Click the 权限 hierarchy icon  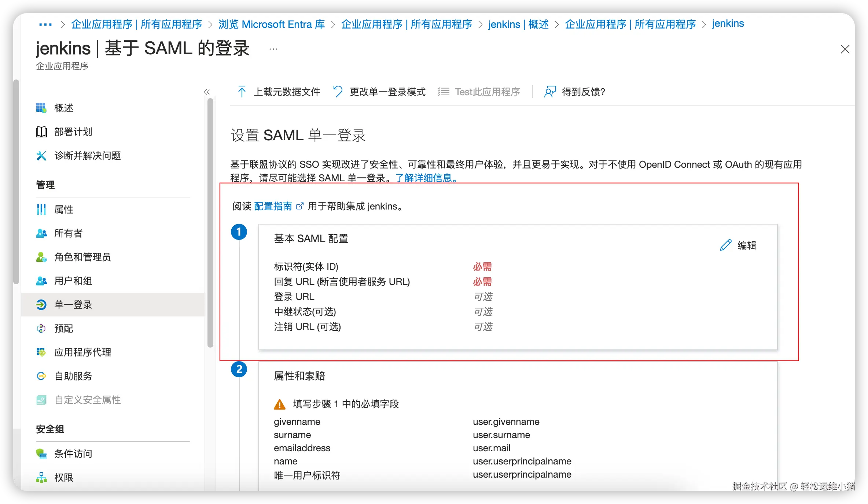pos(41,477)
